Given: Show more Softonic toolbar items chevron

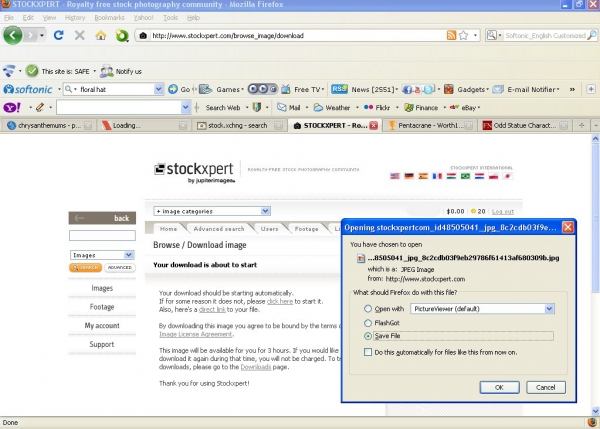Looking at the screenshot, I should [572, 89].
